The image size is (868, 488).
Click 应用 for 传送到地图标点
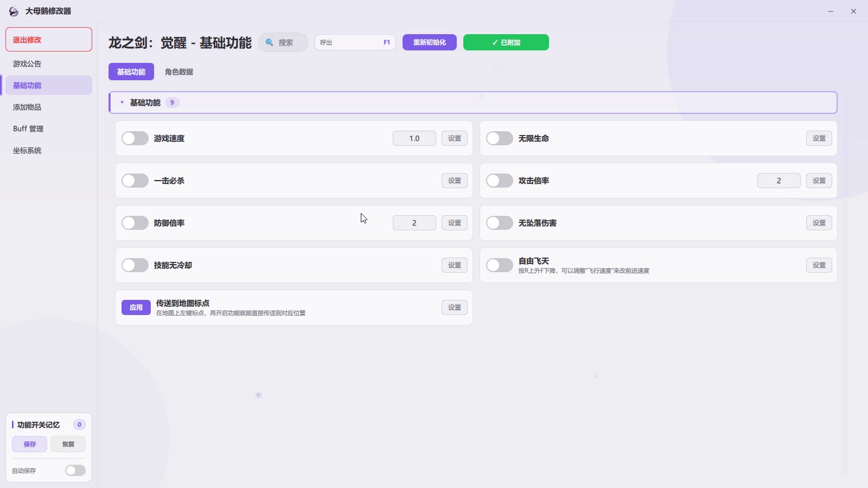[136, 307]
